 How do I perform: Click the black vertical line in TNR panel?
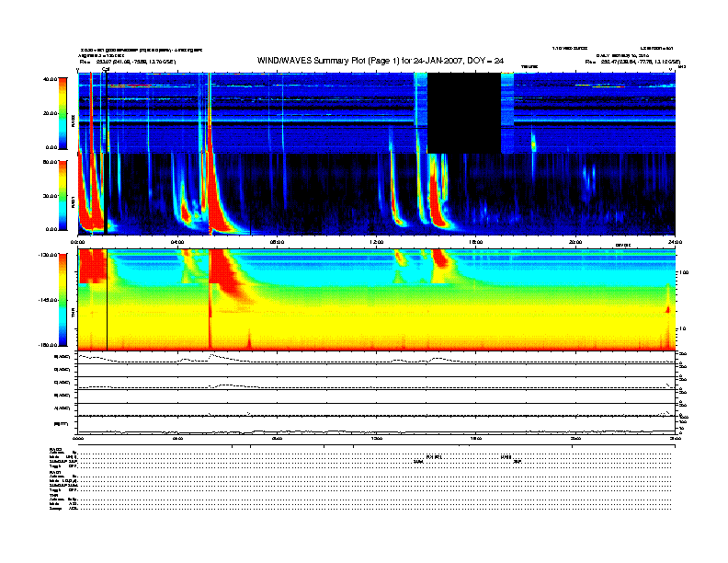(108, 300)
